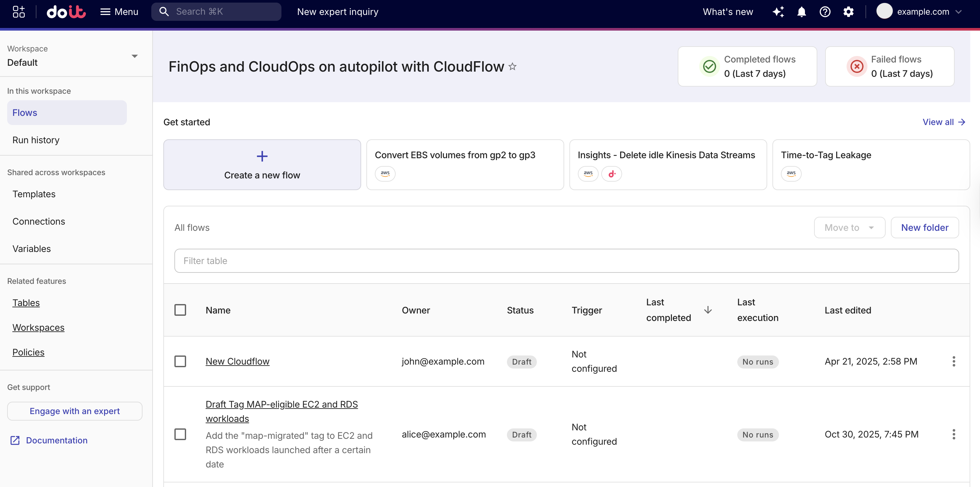Open Time-to-Tag Leakage template
The width and height of the screenshot is (980, 487).
click(x=871, y=165)
